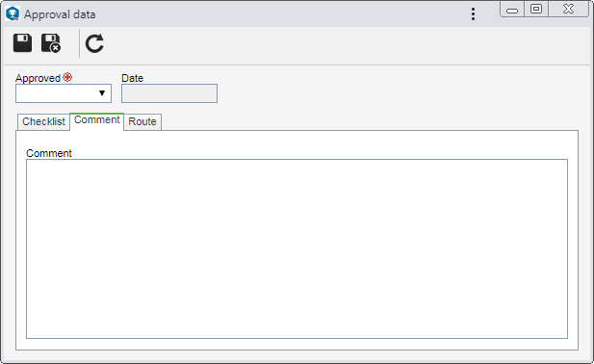The width and height of the screenshot is (594, 364).
Task: Click the Approved field label
Action: (x=38, y=78)
